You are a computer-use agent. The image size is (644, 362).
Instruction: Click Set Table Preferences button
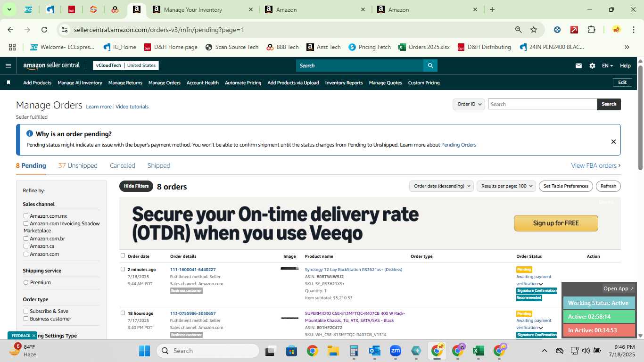[x=566, y=186]
